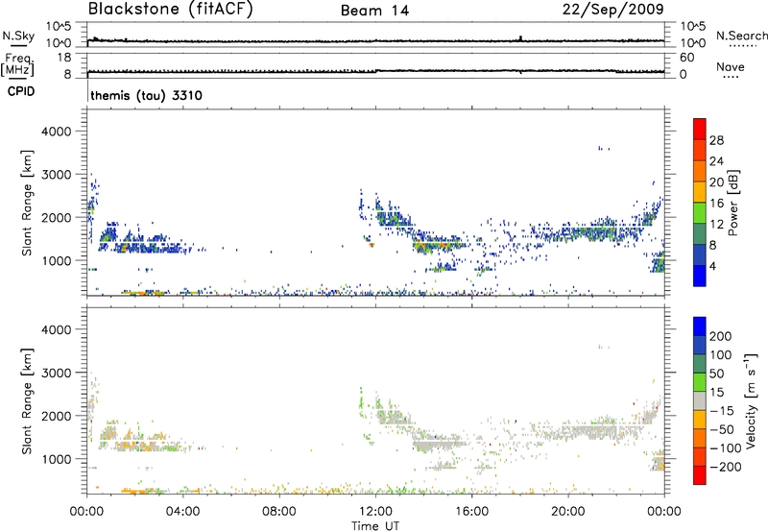The height and width of the screenshot is (532, 768).
Task: Click the "60" tick on the Nave axis
Action: tap(686, 58)
